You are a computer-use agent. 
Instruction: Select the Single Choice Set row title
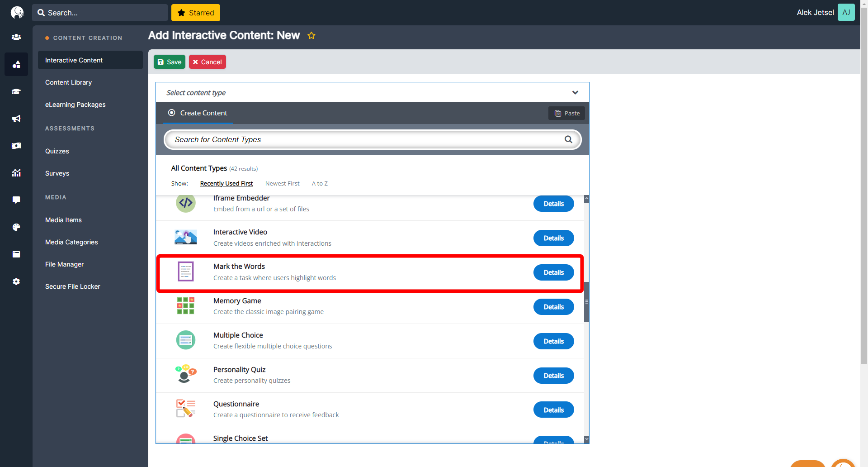[241, 438]
